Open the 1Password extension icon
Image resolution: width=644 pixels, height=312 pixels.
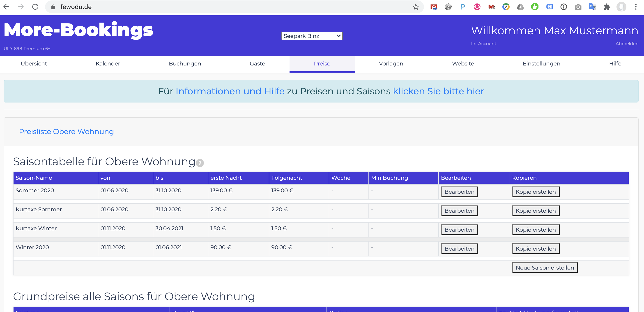tap(563, 7)
